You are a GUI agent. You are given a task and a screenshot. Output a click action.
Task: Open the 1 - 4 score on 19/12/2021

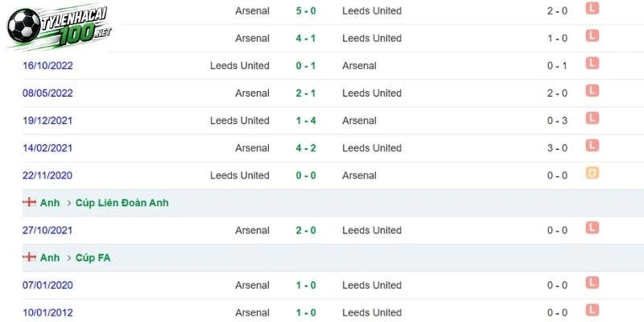click(306, 120)
